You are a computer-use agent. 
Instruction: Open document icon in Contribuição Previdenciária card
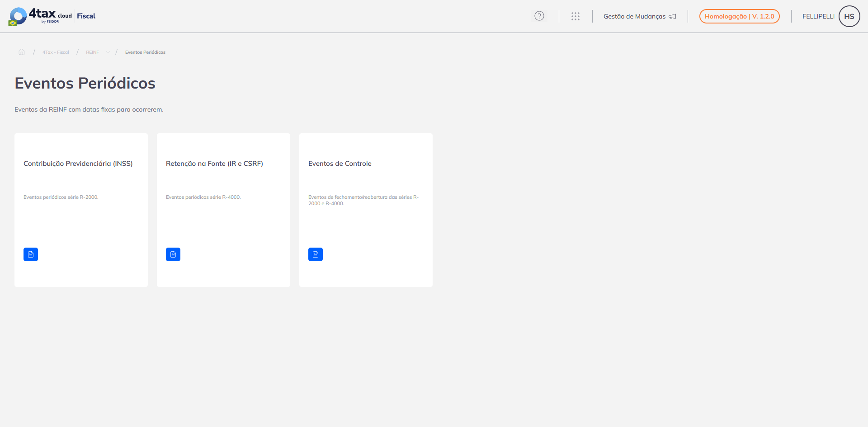(31, 254)
